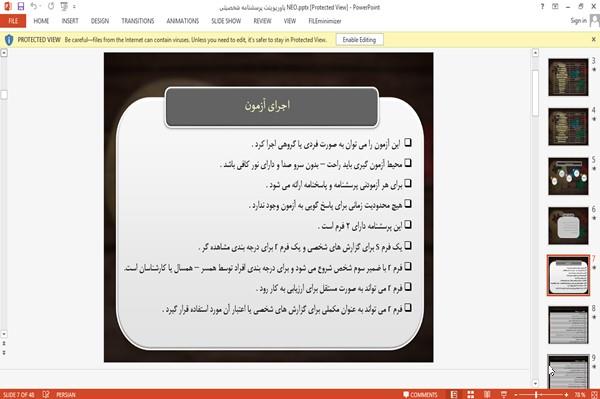Zoom in using the plus button
The width and height of the screenshot is (600, 399).
coord(566,394)
